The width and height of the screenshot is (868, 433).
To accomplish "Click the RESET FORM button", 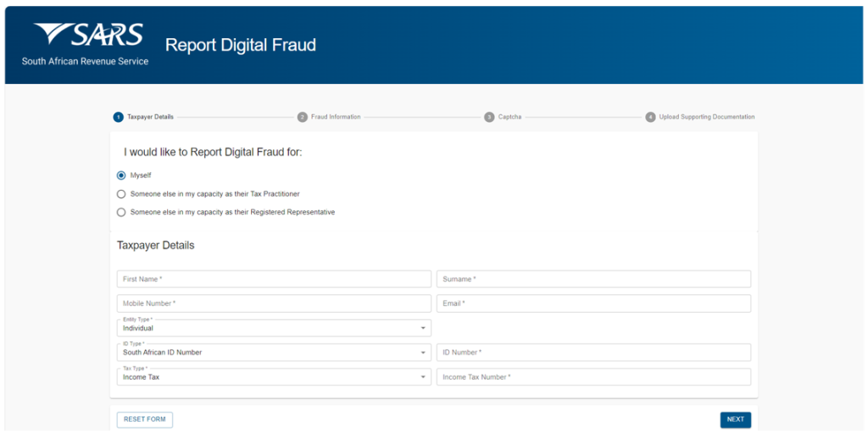I will 145,419.
